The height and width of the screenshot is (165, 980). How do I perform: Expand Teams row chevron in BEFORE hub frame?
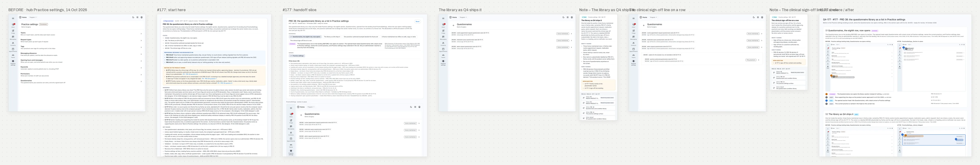141,34
